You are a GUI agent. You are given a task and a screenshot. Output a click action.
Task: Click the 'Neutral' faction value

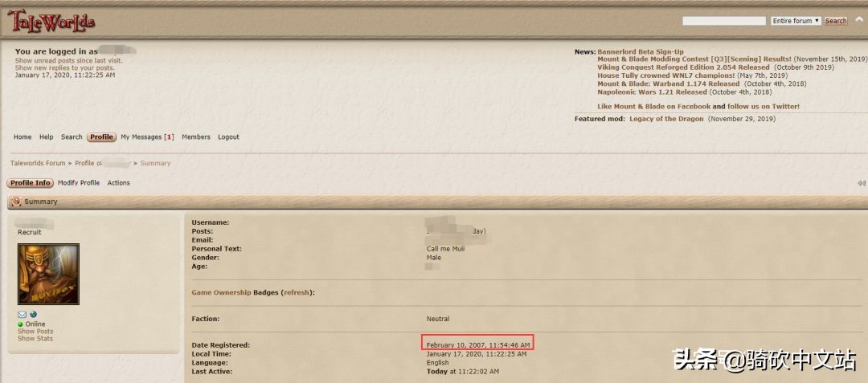[x=438, y=319]
